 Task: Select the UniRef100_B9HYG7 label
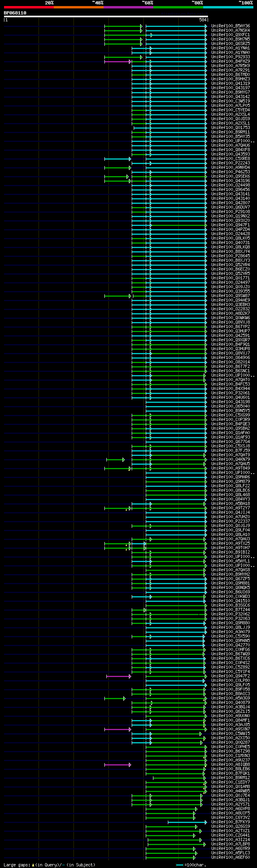point(230,92)
